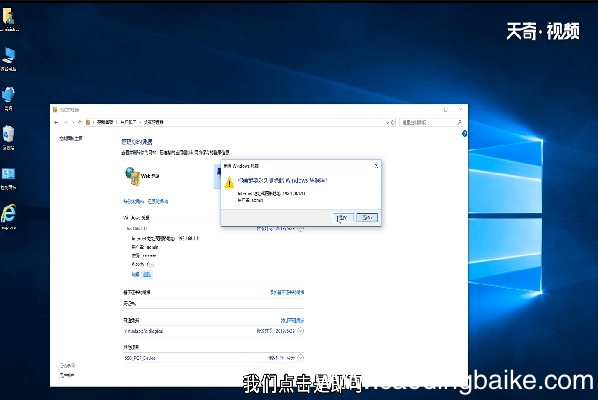Viewport: 598px width, 400px height.
Task: Close the delete Windows credential dialog with X
Action: click(x=376, y=166)
